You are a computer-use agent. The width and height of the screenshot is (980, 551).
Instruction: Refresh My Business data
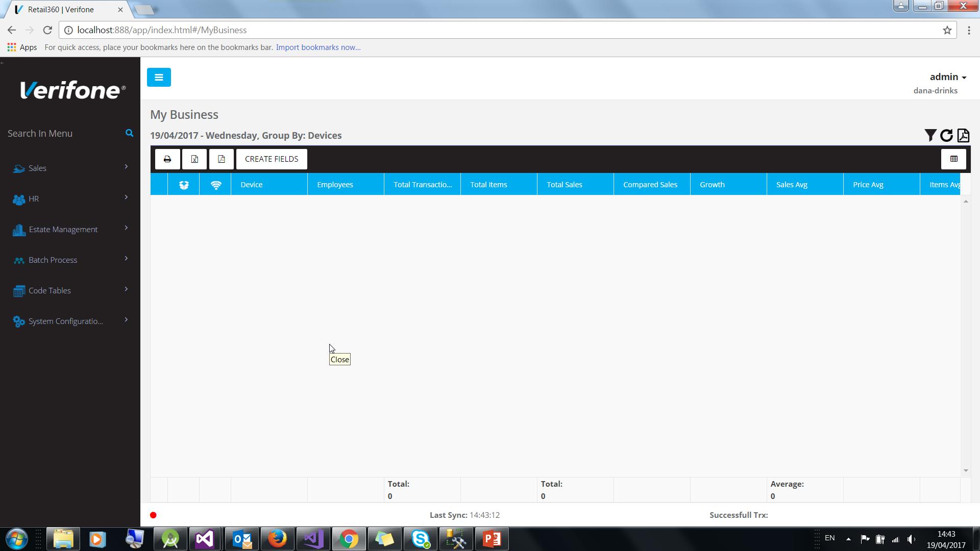(x=946, y=135)
